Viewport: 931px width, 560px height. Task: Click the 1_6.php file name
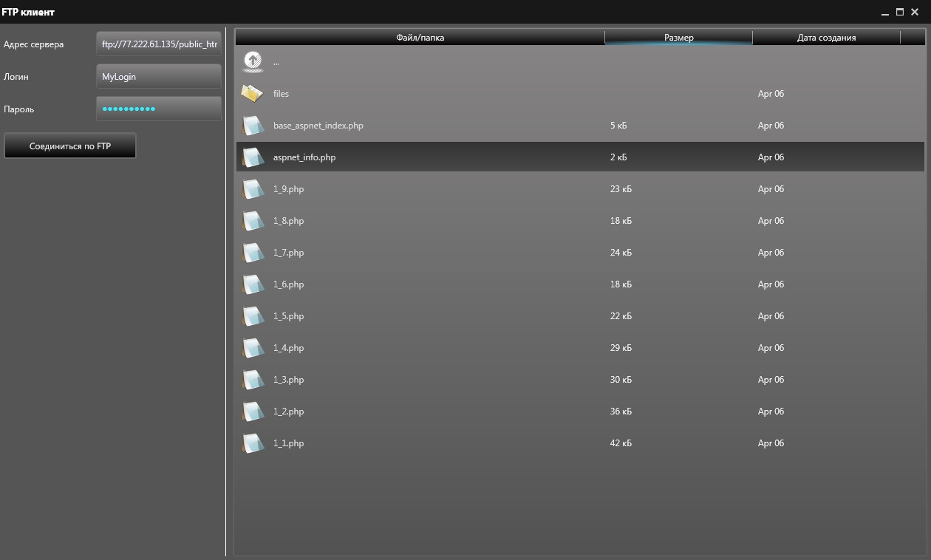(288, 284)
